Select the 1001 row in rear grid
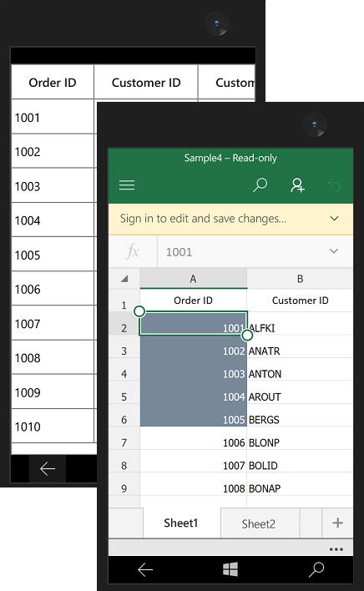The width and height of the screenshot is (364, 591). [x=53, y=117]
